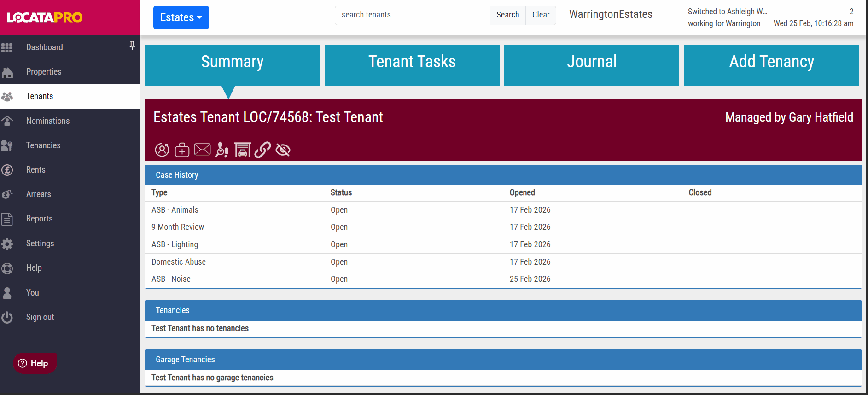Click the person-with-circular-arrow icon
Viewport: 868px width, 395px height.
[162, 150]
